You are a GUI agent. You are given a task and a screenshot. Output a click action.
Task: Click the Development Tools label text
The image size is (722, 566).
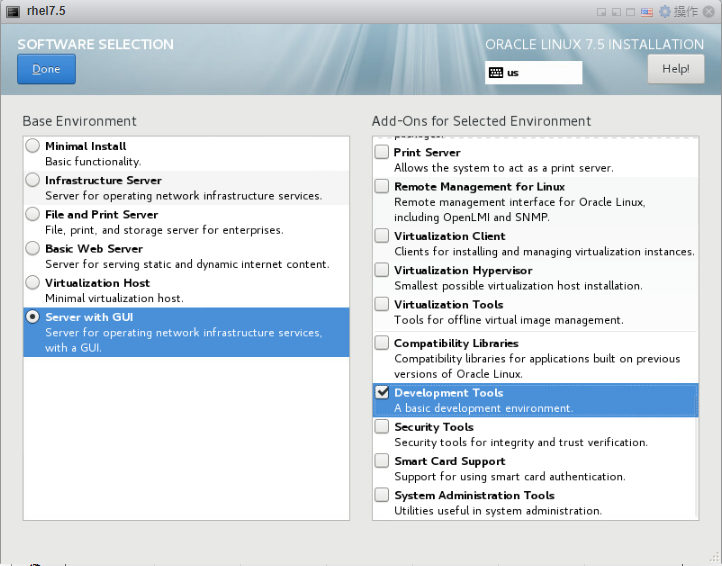pyautogui.click(x=448, y=393)
